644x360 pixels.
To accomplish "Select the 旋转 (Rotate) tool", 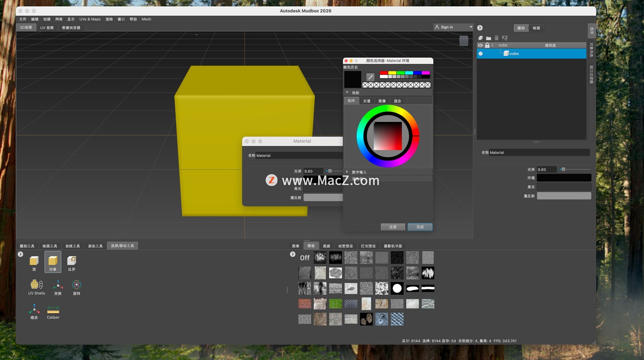I will pos(76,287).
